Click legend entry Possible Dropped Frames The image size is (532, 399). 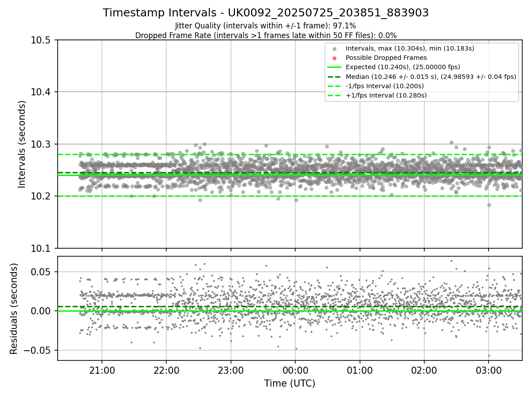point(386,58)
